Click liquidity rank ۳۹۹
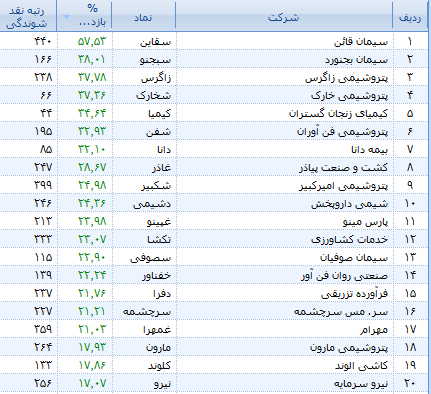Viewport: 431px width, 394px height. click(43, 186)
